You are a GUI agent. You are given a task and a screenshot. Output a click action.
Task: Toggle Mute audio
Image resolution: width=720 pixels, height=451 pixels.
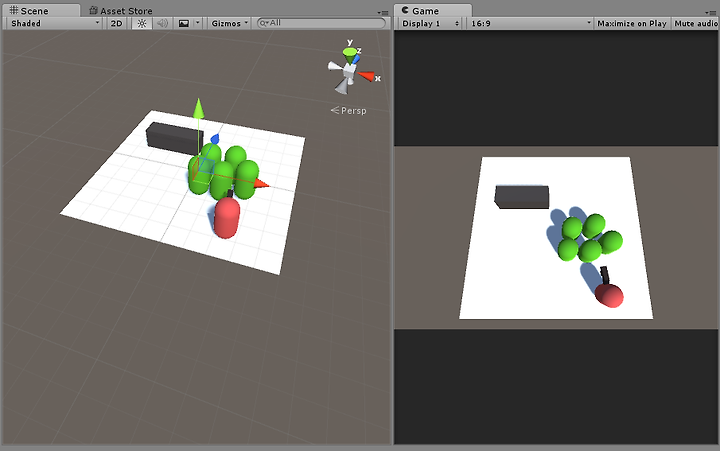coord(696,23)
